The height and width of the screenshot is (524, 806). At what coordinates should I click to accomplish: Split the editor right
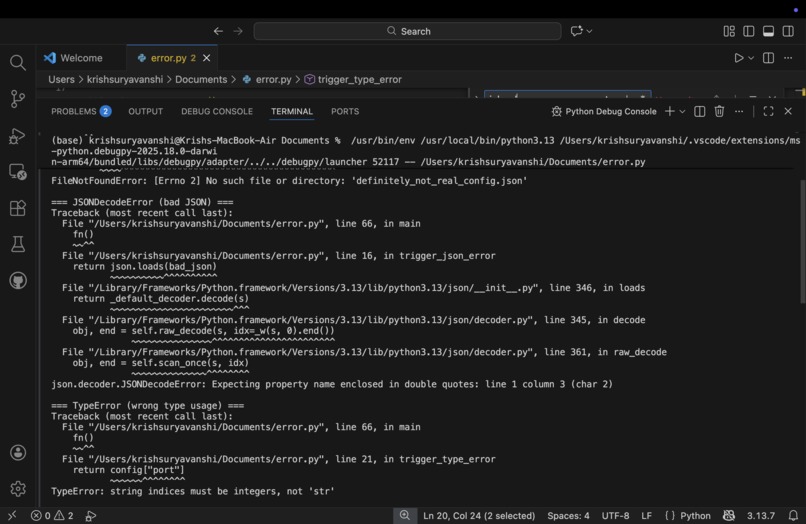click(x=768, y=58)
